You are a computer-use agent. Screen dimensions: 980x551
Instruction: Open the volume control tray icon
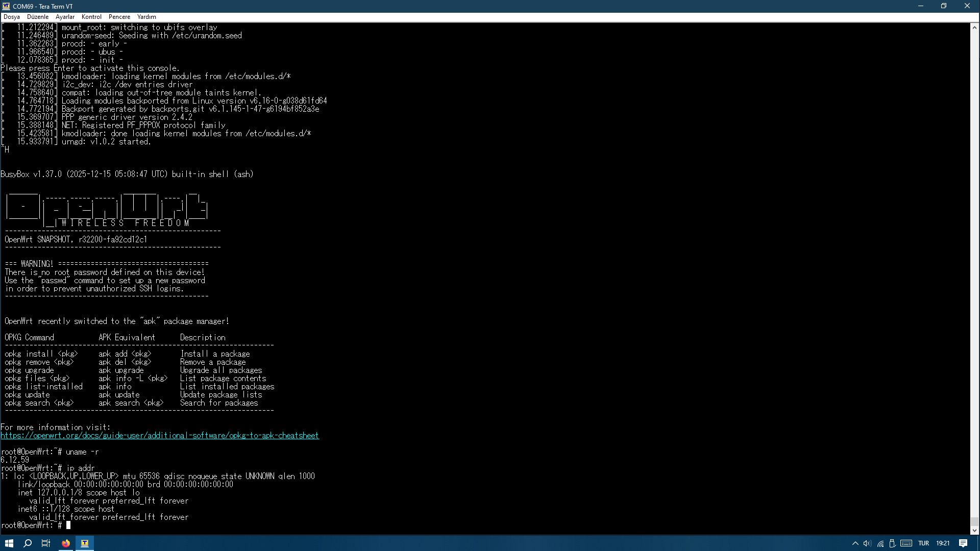click(867, 543)
